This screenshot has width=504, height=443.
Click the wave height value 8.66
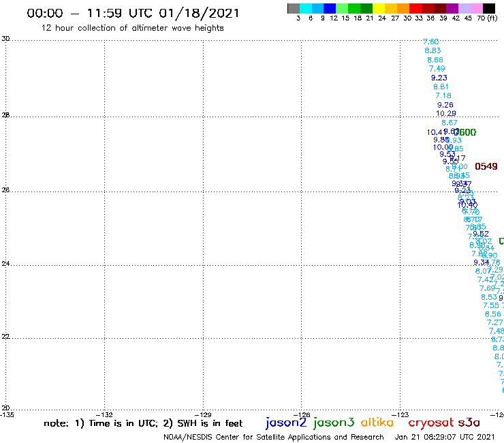point(435,60)
